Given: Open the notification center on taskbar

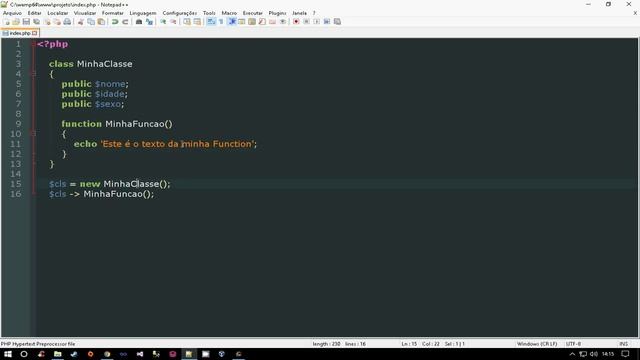Looking at the screenshot, I should click(x=625, y=354).
